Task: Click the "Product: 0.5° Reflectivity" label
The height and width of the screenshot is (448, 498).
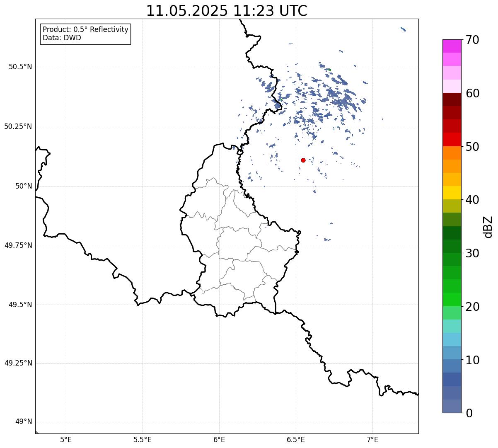Action: [86, 29]
